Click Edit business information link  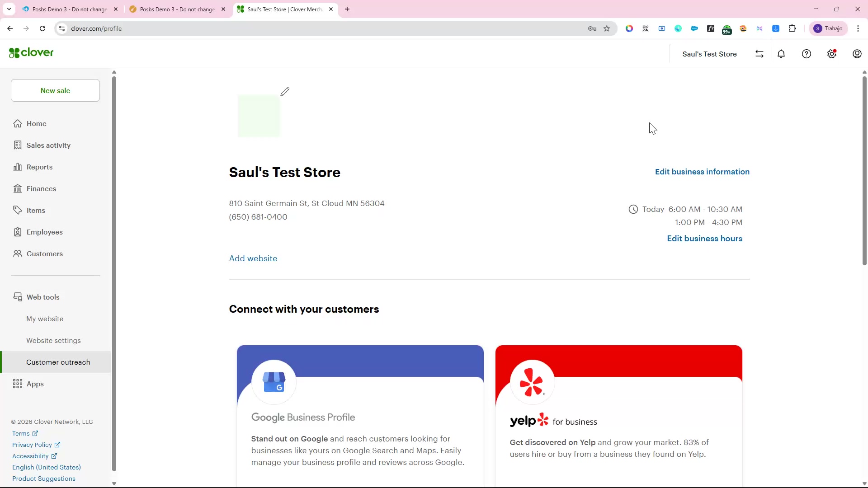702,172
